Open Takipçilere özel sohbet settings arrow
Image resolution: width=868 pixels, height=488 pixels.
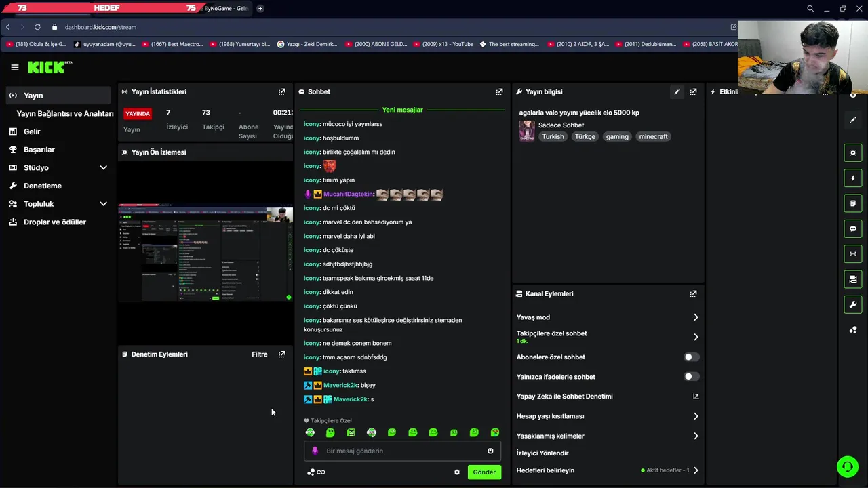[x=696, y=337]
